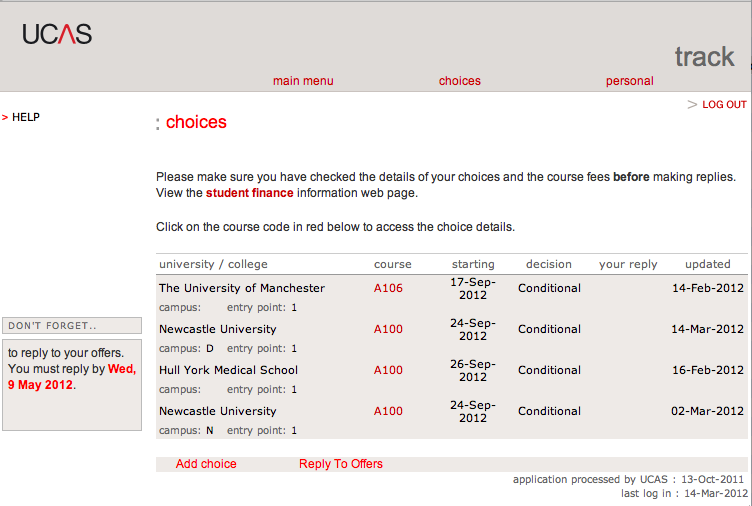This screenshot has height=506, width=752.
Task: Open the personal navigation item
Action: point(629,81)
